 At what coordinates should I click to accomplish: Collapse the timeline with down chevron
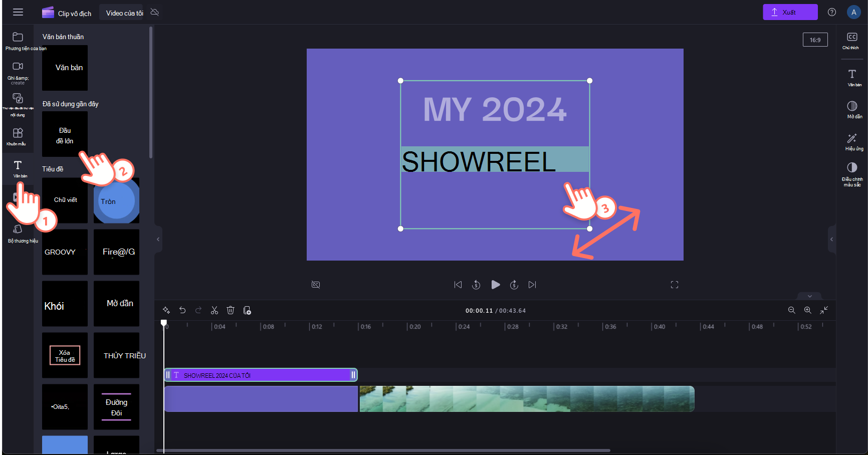pos(810,296)
